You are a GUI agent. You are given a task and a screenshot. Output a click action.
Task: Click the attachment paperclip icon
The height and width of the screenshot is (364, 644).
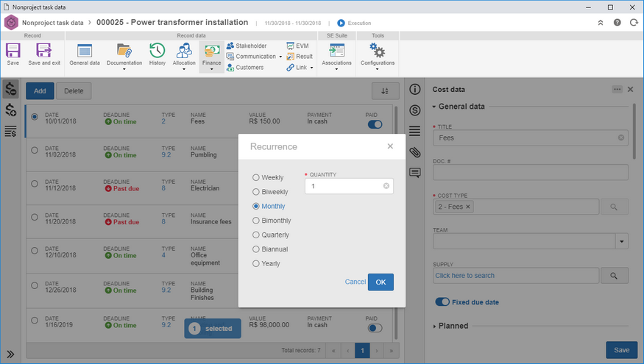click(415, 152)
